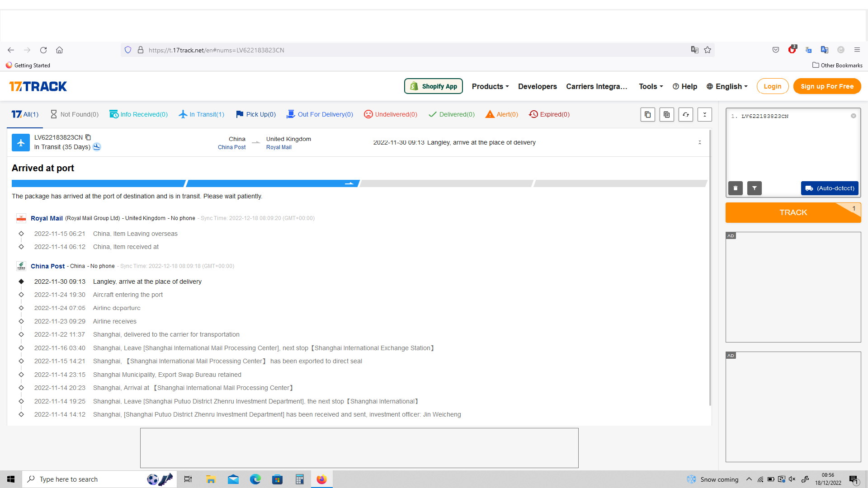Select the Info Received(0) tab
This screenshot has height=488, width=868.
(138, 114)
